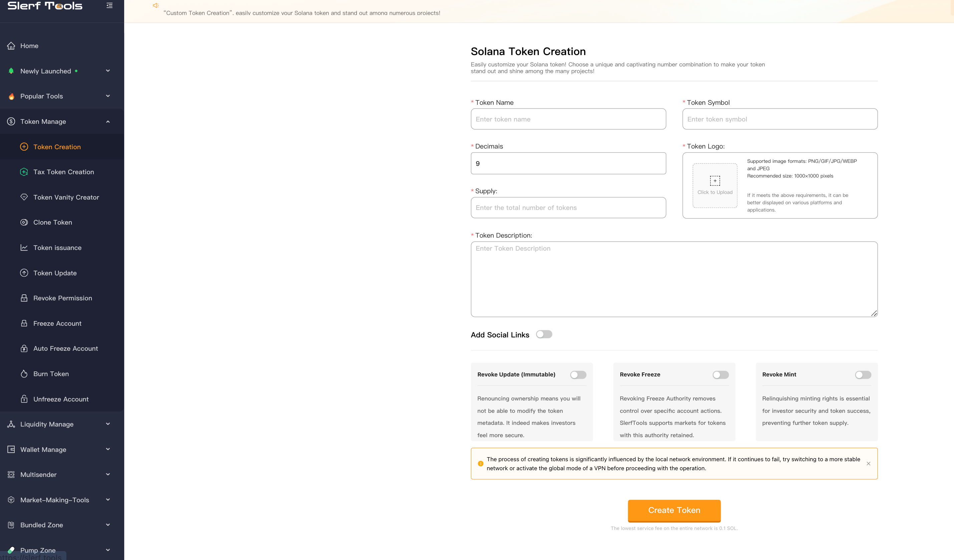Dismiss the network warning alert
Viewport: 954px width, 560px height.
[868, 464]
